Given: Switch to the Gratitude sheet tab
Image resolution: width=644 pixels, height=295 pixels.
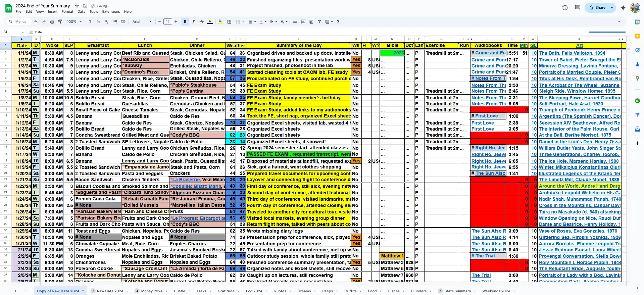Looking at the screenshot, I should pyautogui.click(x=226, y=291).
